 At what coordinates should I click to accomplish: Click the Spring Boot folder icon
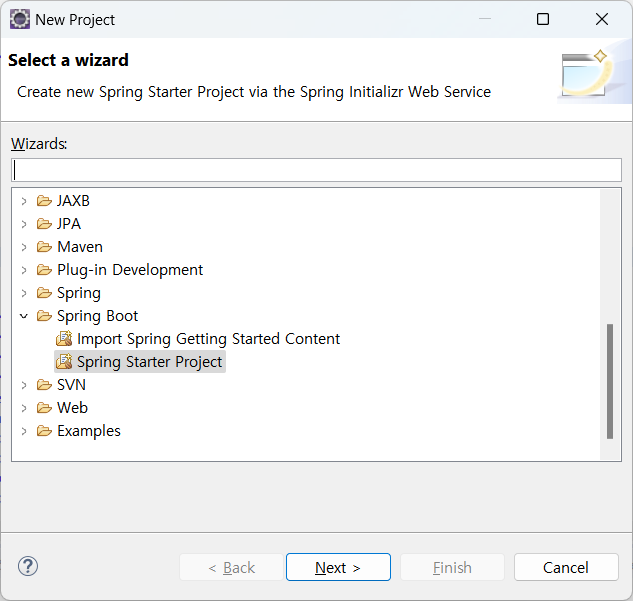(x=44, y=316)
